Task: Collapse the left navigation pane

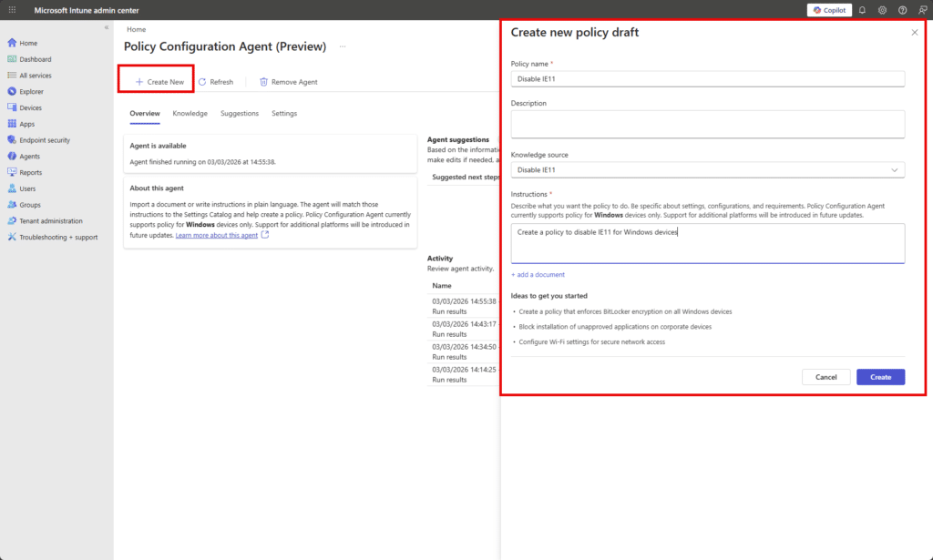Action: pos(106,26)
